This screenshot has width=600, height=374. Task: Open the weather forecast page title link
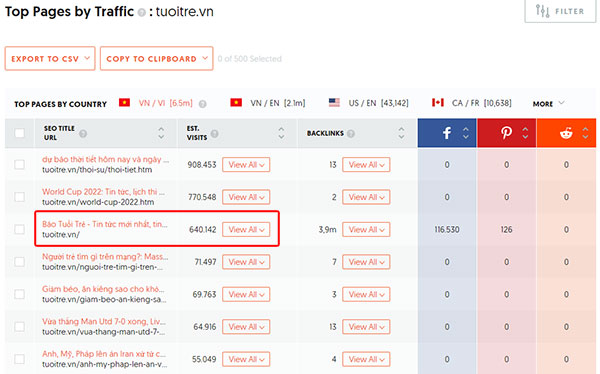coord(106,159)
